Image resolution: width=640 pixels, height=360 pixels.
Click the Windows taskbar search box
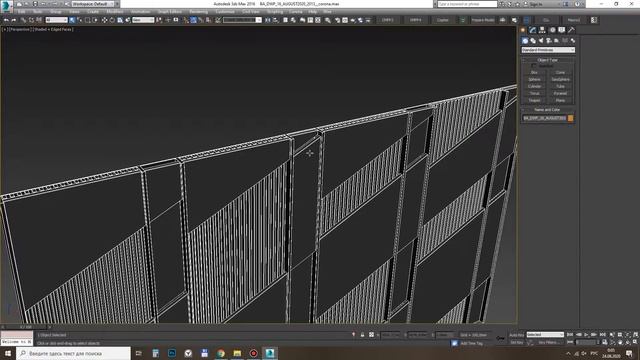pyautogui.click(x=73, y=353)
